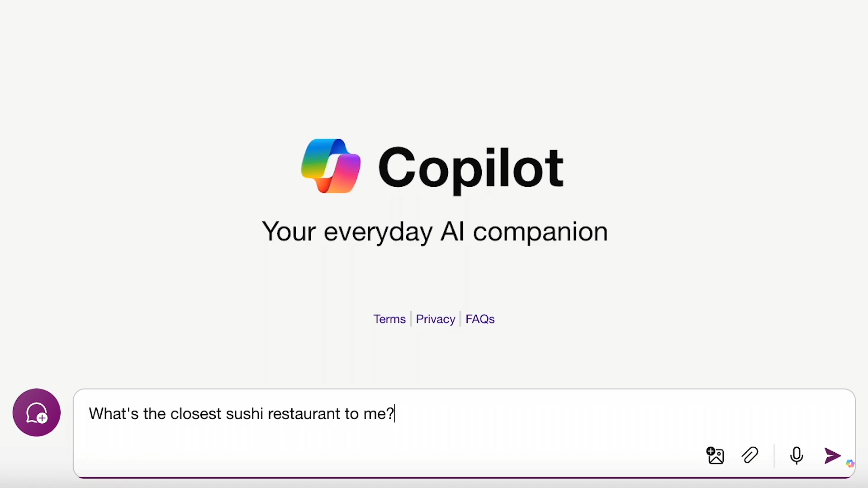Image resolution: width=868 pixels, height=488 pixels.
Task: Place cursor on the word 'restaurant'
Action: 304,414
